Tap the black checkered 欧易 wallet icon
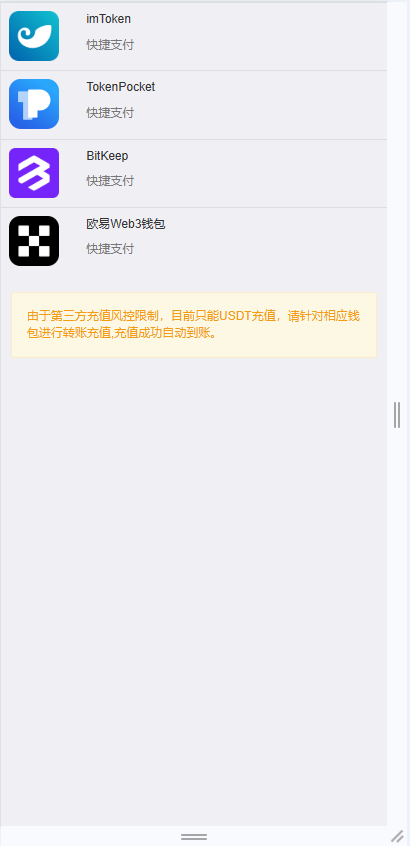This screenshot has height=846, width=410. point(34,241)
